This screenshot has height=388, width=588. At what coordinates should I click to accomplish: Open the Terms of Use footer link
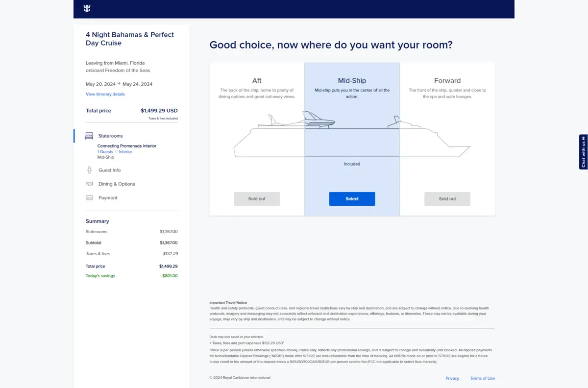tap(483, 378)
